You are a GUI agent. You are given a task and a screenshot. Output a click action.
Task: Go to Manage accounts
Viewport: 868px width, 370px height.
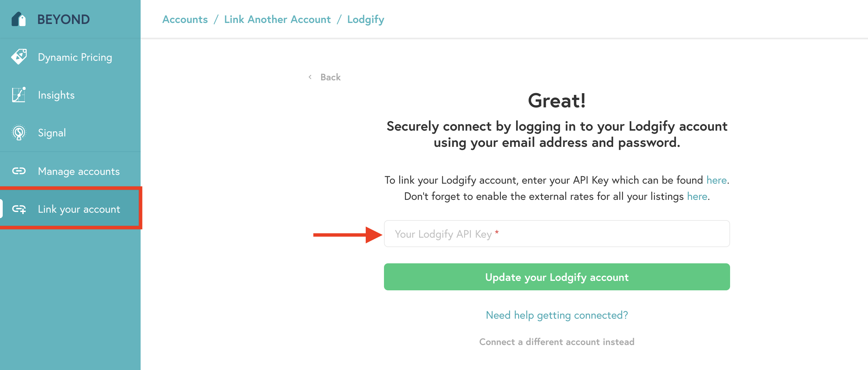point(79,171)
